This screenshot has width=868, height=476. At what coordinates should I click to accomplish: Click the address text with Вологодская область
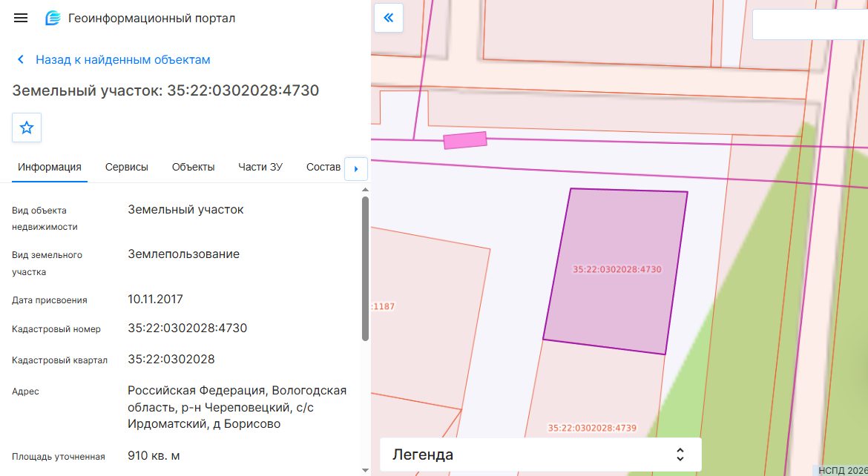coord(237,407)
